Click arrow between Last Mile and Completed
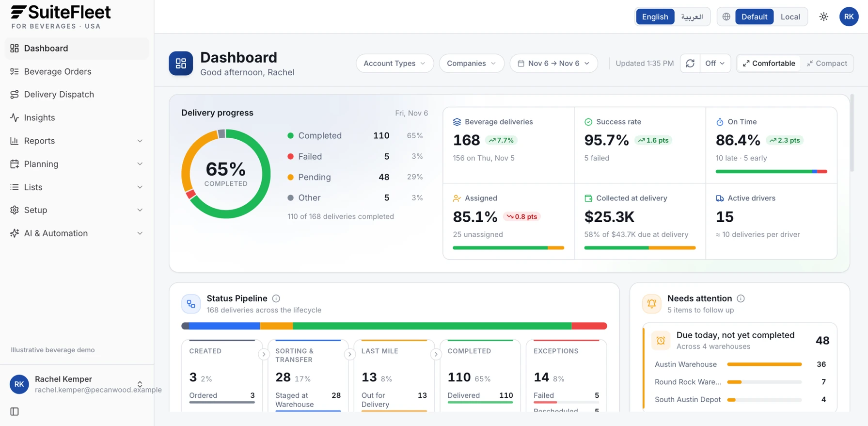 [436, 355]
